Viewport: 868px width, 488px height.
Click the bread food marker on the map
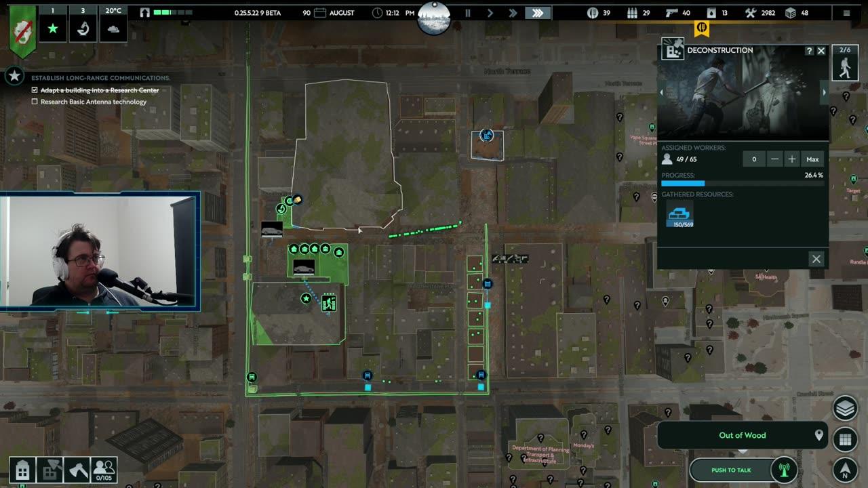297,199
